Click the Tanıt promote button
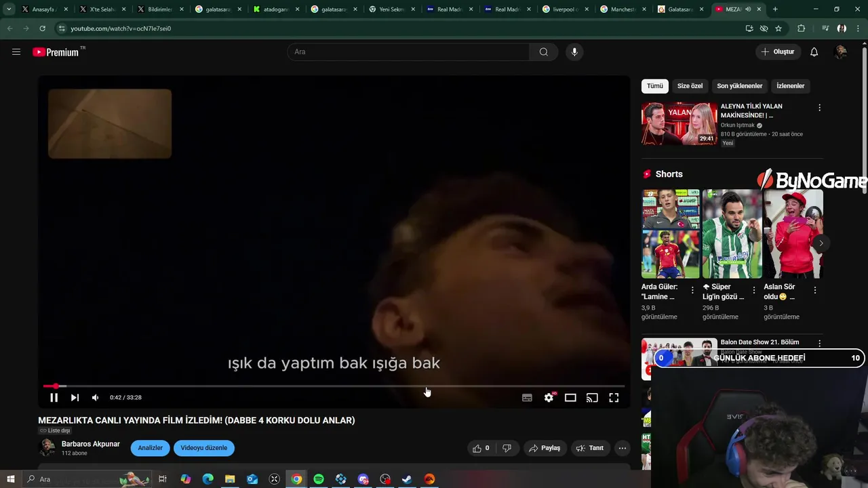Viewport: 868px width, 488px height. click(590, 448)
